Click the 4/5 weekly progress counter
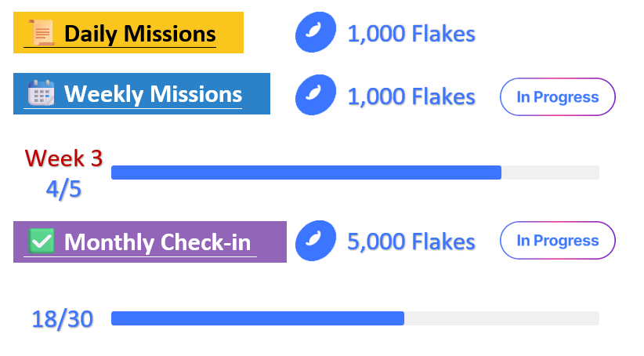This screenshot has height=356, width=644. tap(63, 189)
